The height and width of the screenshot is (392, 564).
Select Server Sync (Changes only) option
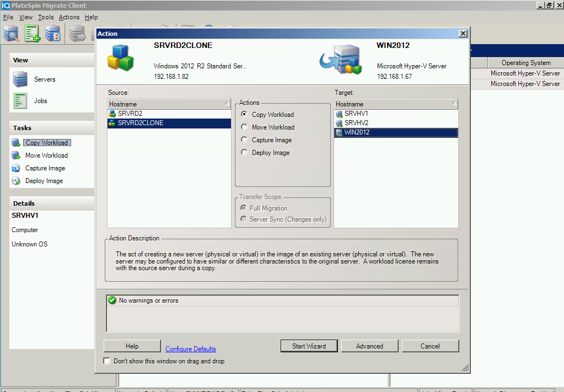244,219
